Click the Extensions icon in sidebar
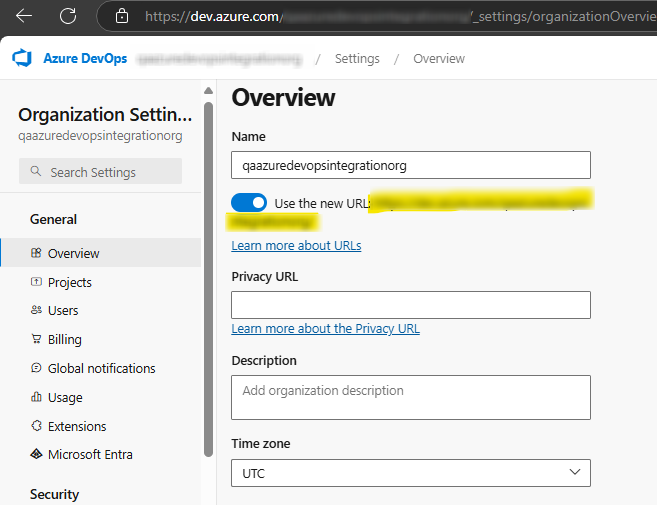This screenshot has width=657, height=505. click(x=36, y=426)
